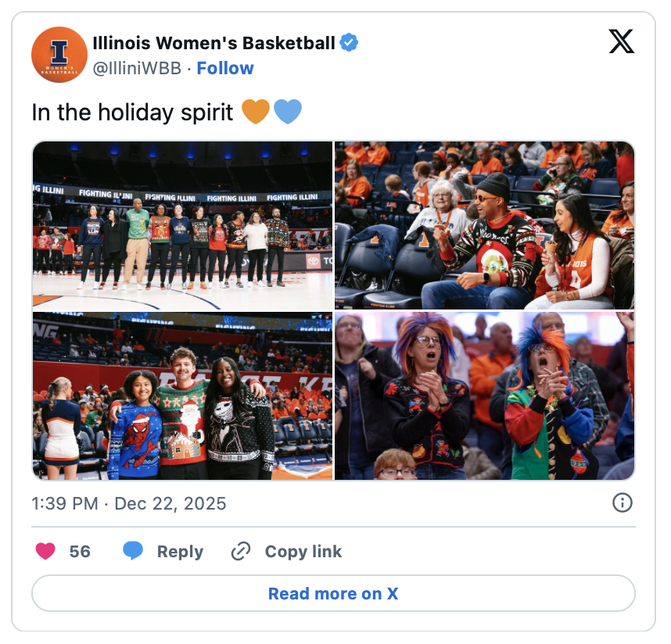The height and width of the screenshot is (644, 671).
Task: Open the info circle icon
Action: pyautogui.click(x=623, y=503)
